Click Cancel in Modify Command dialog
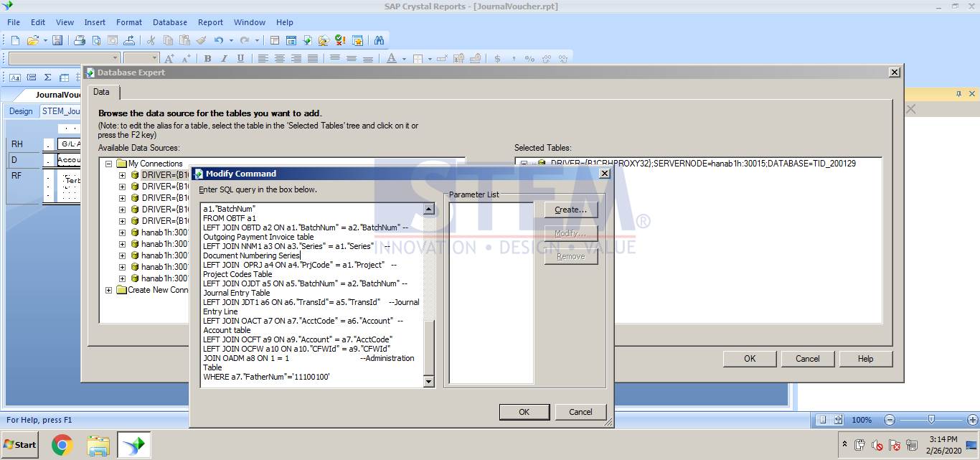Screen dimensions: 980x460 (x=580, y=412)
